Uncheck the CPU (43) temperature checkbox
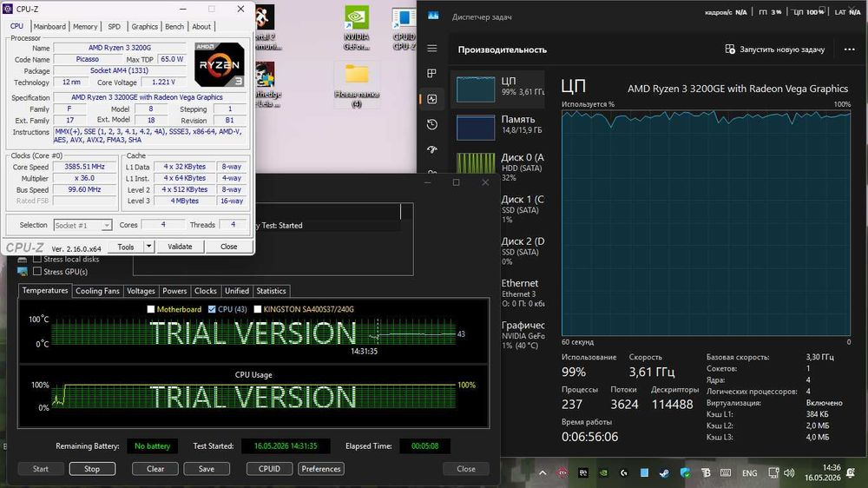The height and width of the screenshot is (488, 868). (x=212, y=309)
